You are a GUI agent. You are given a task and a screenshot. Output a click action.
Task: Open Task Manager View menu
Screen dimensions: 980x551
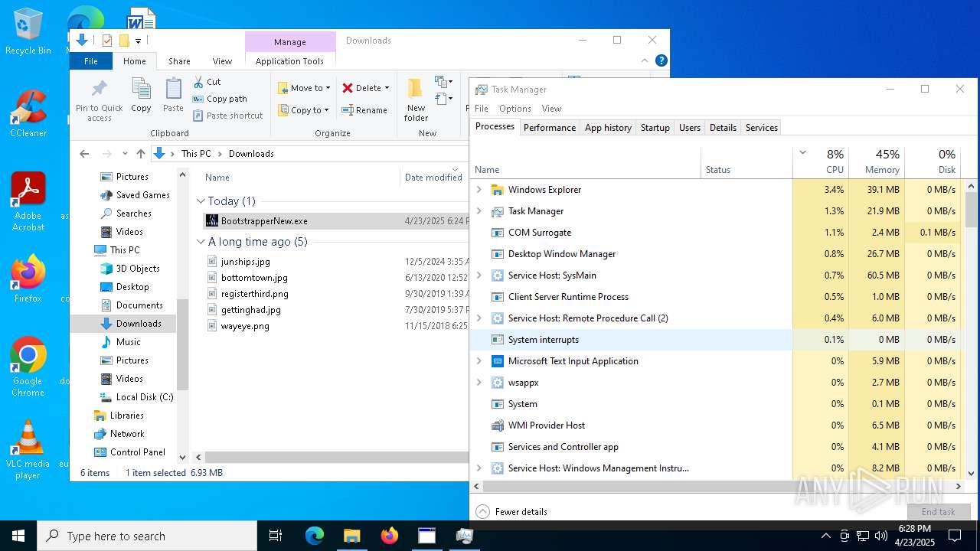click(551, 109)
